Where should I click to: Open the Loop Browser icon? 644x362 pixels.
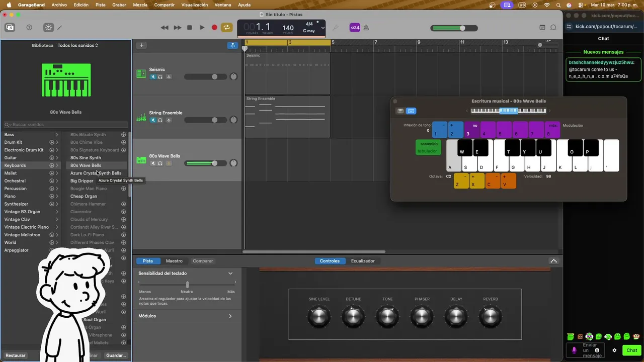[x=553, y=28]
